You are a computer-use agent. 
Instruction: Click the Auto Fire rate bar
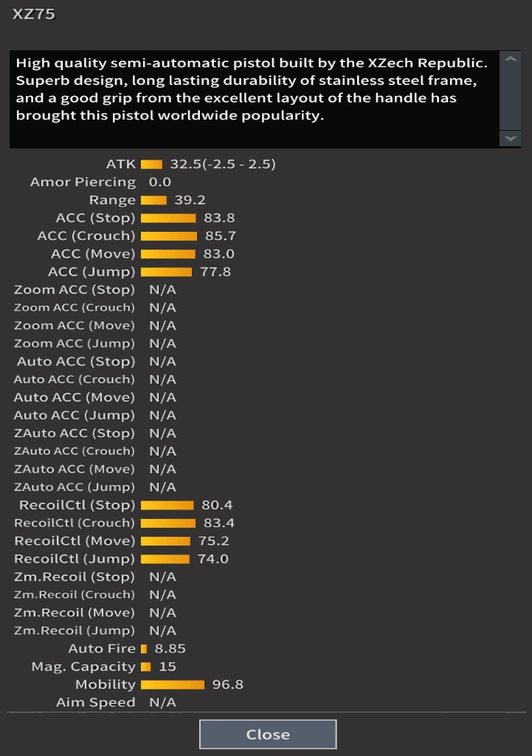pyautogui.click(x=144, y=649)
